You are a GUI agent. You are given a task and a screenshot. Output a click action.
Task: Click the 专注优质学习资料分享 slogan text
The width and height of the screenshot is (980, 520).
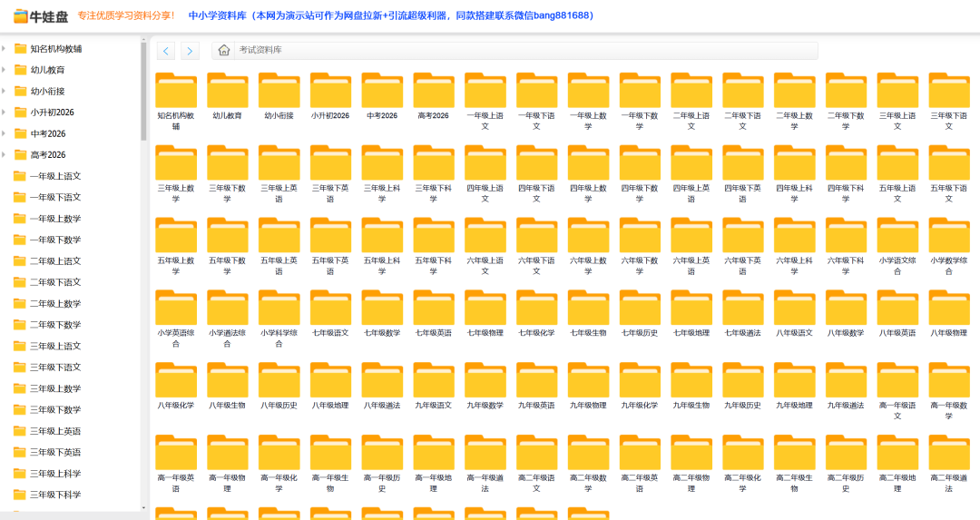(x=126, y=15)
